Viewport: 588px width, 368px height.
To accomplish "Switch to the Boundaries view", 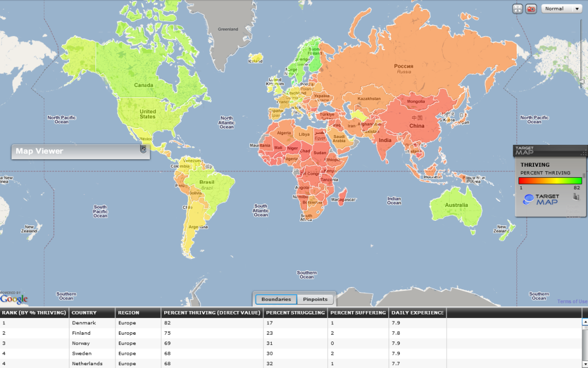I will point(277,299).
